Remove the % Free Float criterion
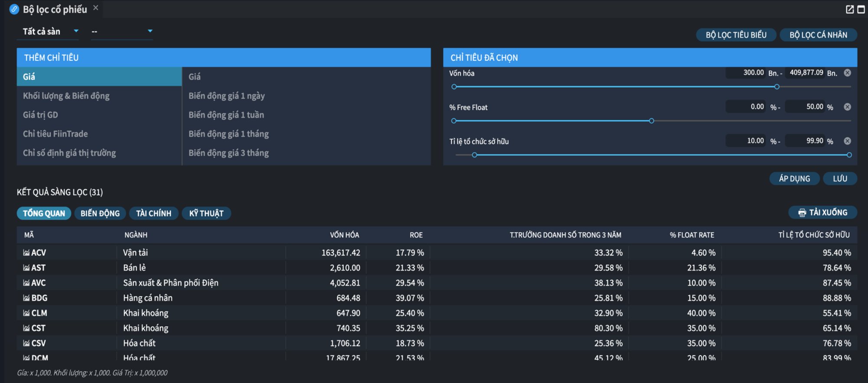This screenshot has height=383, width=868. (847, 107)
